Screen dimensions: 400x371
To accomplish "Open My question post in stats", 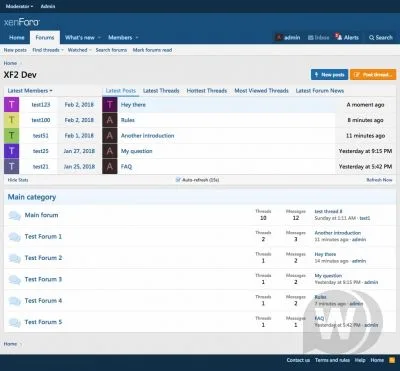I will (137, 151).
